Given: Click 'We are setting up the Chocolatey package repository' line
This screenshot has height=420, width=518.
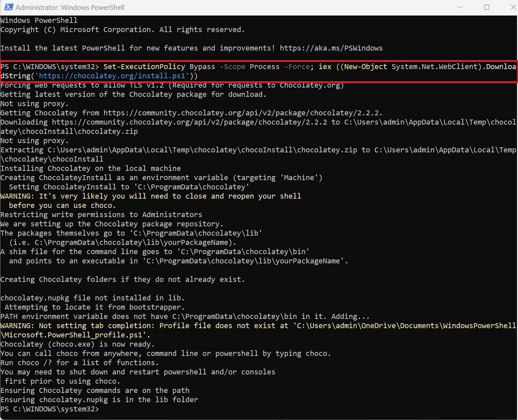Looking at the screenshot, I should pyautogui.click(x=112, y=224).
